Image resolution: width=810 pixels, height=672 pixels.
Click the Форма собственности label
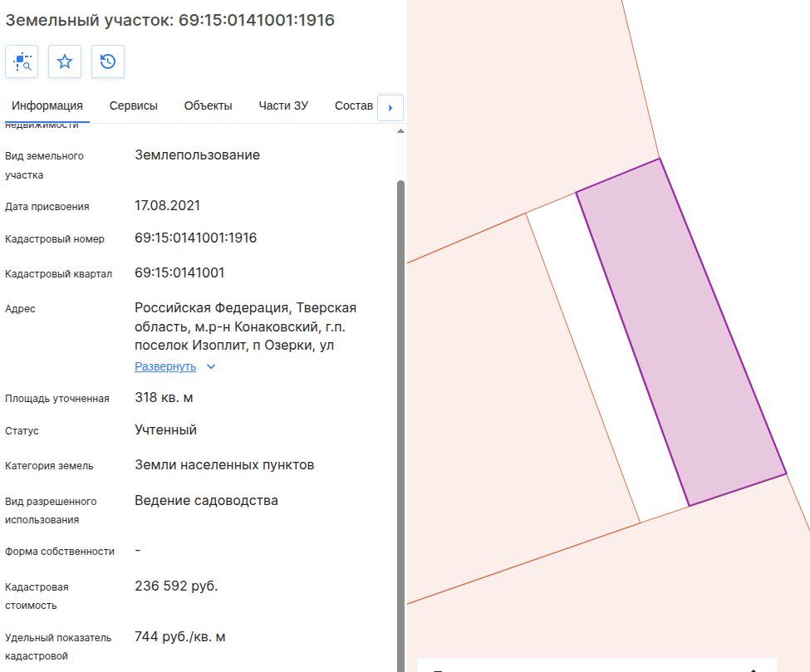coord(60,552)
